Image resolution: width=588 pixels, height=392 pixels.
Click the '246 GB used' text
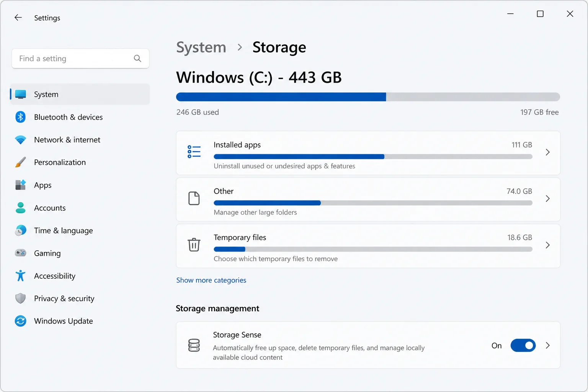tap(198, 112)
